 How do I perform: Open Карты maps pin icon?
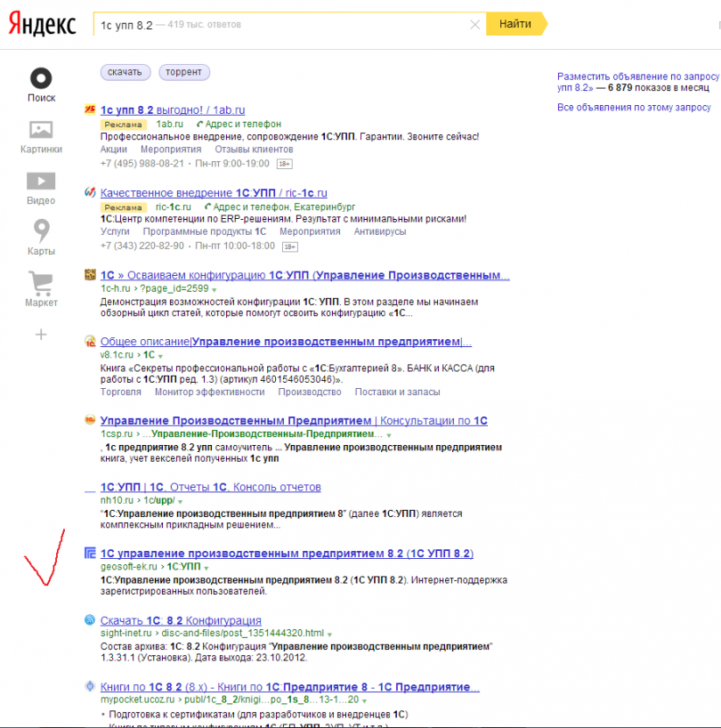coord(41,231)
